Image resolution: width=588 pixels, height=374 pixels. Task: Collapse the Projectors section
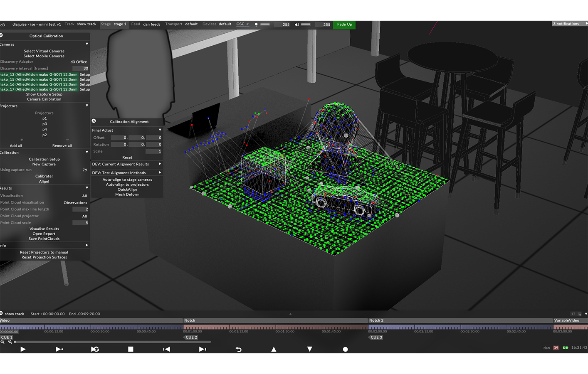tap(87, 106)
